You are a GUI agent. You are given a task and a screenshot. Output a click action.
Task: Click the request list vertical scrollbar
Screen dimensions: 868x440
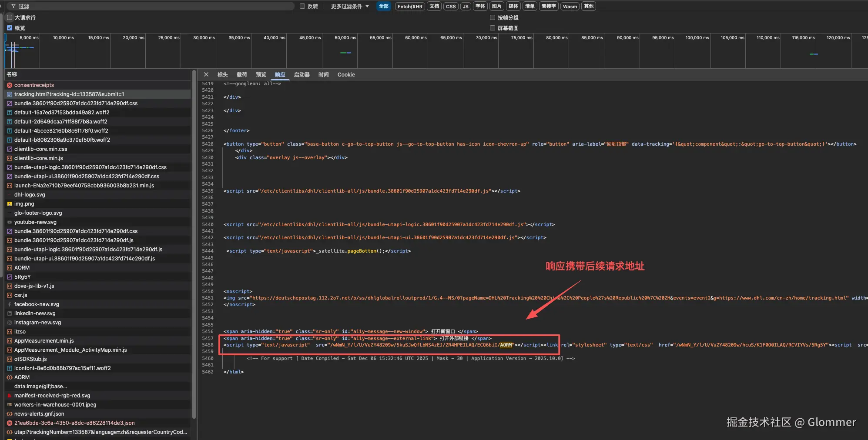pyautogui.click(x=194, y=243)
